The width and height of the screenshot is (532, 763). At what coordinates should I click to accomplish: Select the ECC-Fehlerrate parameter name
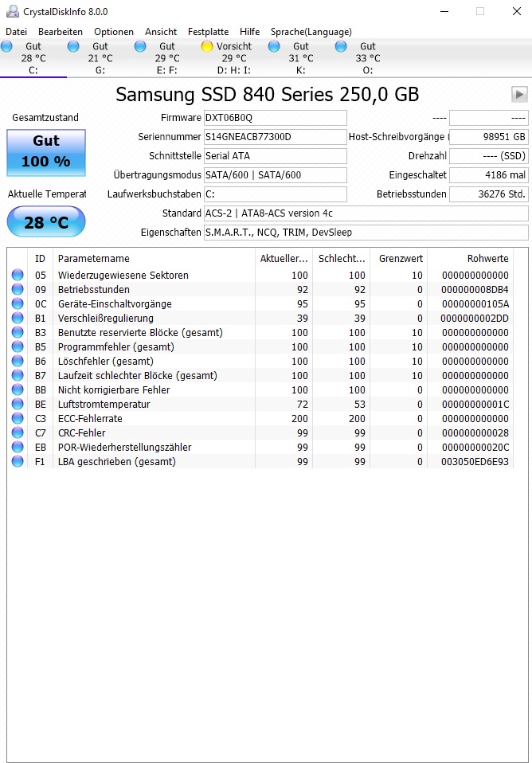coord(90,418)
